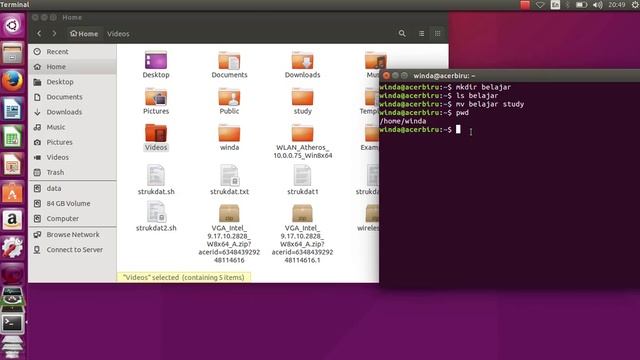Select the winda folder

click(x=229, y=133)
